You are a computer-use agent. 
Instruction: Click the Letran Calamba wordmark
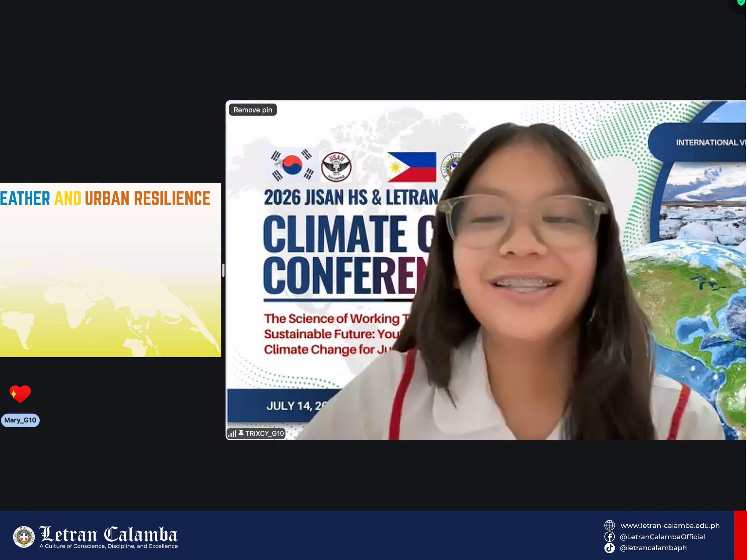108,534
